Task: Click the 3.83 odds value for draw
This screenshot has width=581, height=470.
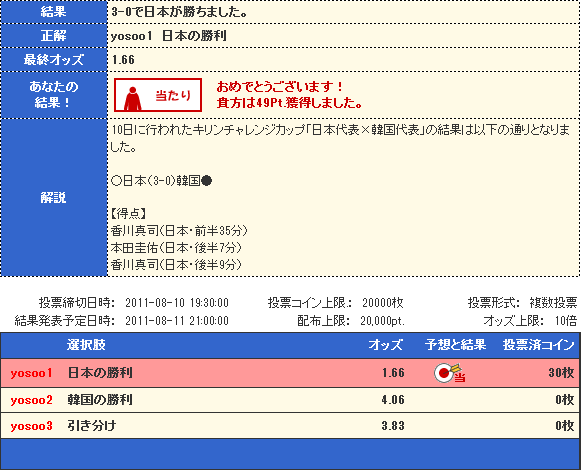Action: coord(393,426)
